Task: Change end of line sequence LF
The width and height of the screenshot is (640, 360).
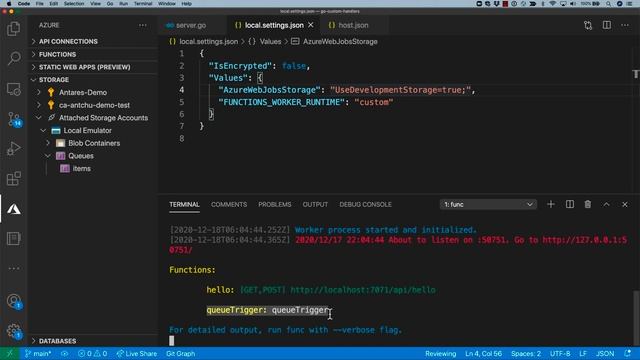Action: (x=583, y=353)
